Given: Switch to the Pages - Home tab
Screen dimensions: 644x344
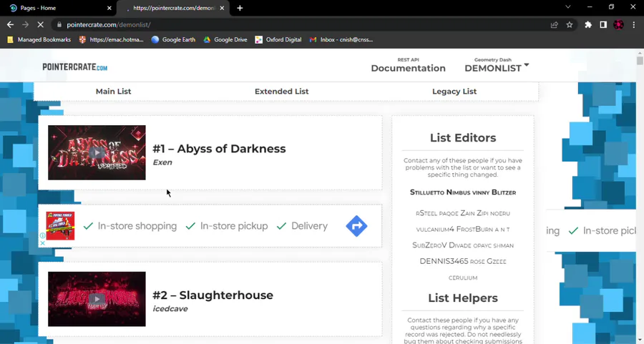Looking at the screenshot, I should [x=59, y=8].
